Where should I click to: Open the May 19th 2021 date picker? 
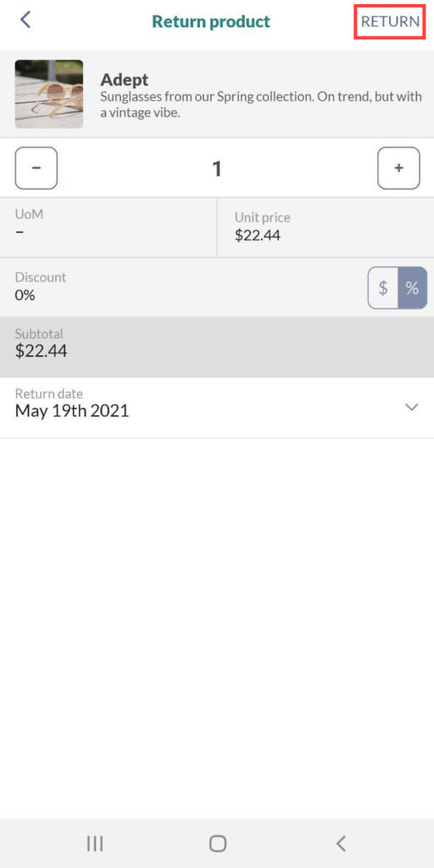click(217, 408)
